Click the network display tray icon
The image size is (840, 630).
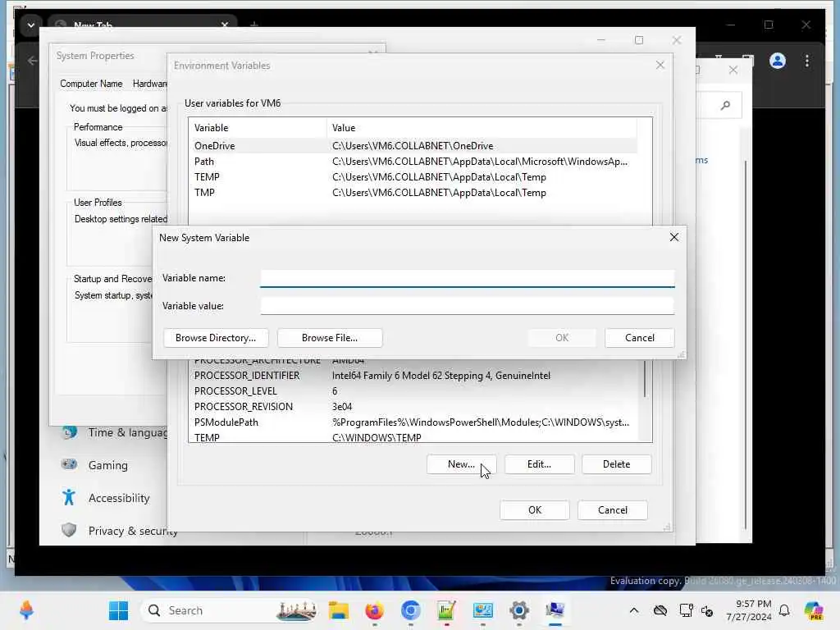click(x=686, y=610)
